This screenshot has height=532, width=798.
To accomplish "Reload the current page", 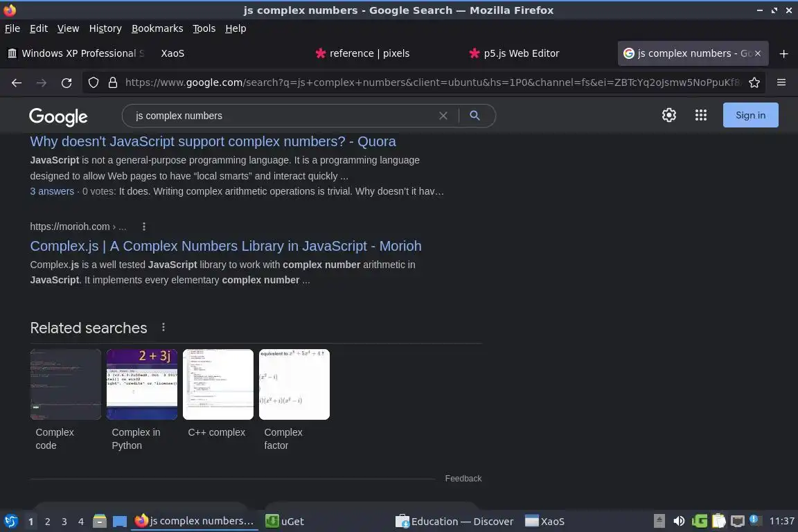I will pyautogui.click(x=66, y=83).
